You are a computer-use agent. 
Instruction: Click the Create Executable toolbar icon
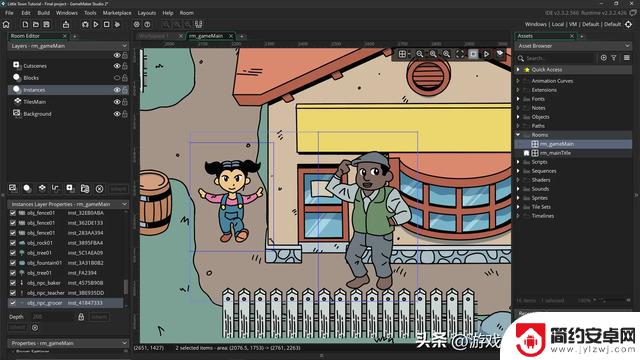pos(66,24)
